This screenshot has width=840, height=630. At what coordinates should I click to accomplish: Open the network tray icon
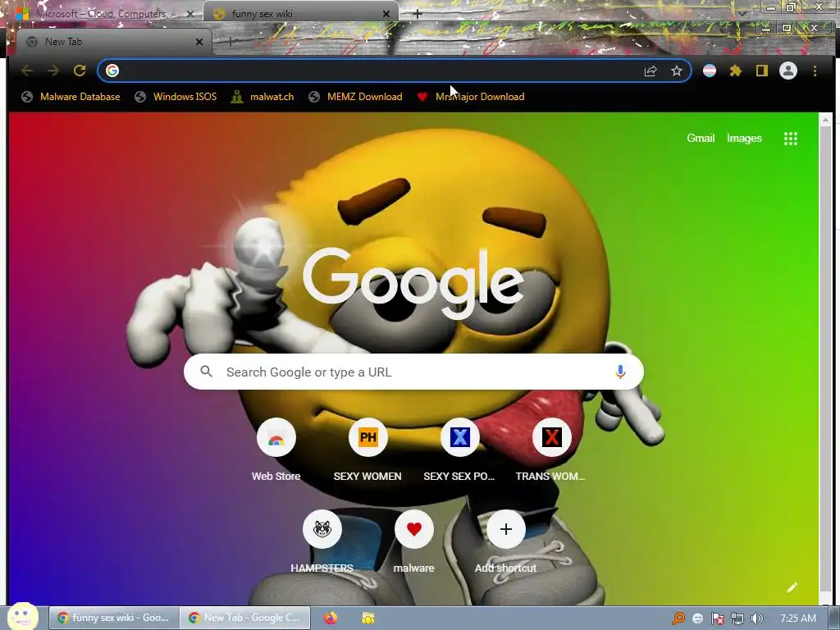point(737,619)
